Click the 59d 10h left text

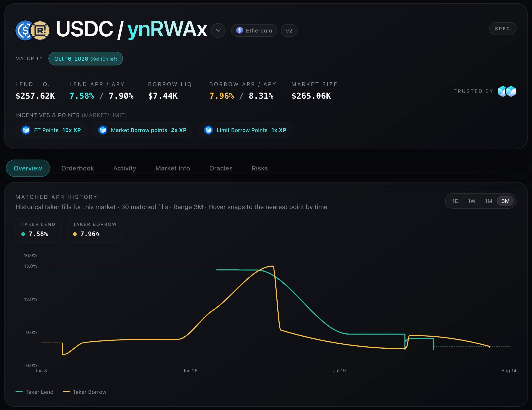click(103, 59)
